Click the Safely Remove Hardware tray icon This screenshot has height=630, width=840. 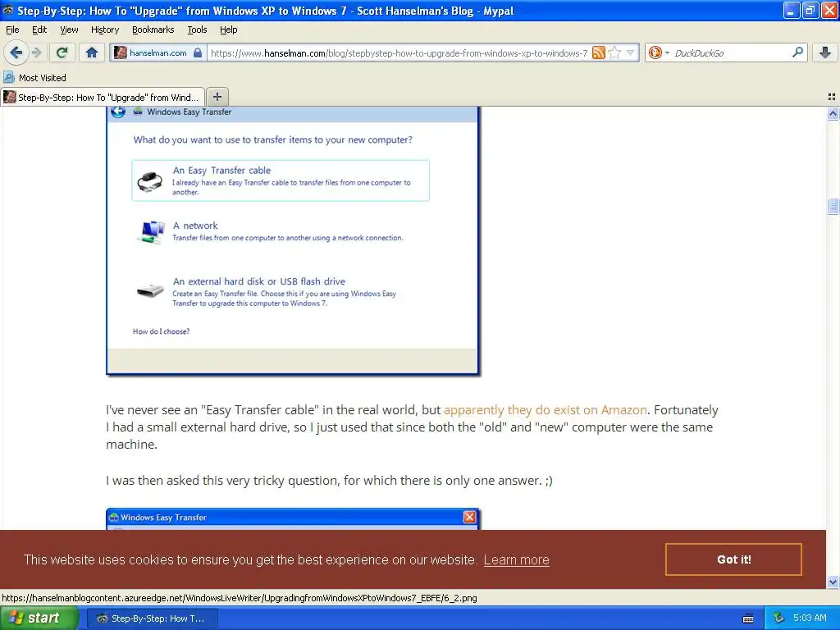coord(778,619)
